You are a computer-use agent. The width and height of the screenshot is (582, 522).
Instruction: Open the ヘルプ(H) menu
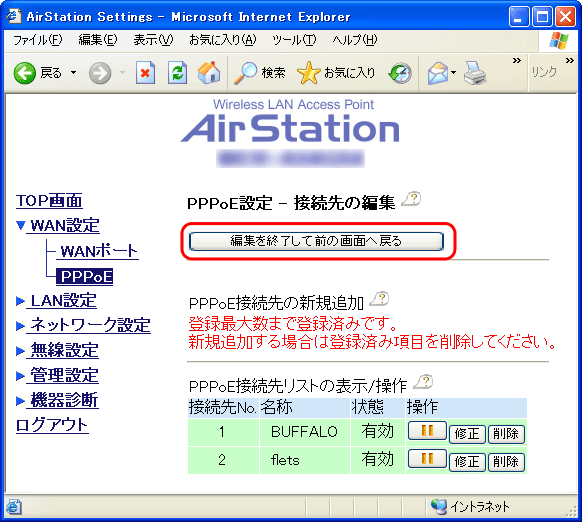pos(354,40)
